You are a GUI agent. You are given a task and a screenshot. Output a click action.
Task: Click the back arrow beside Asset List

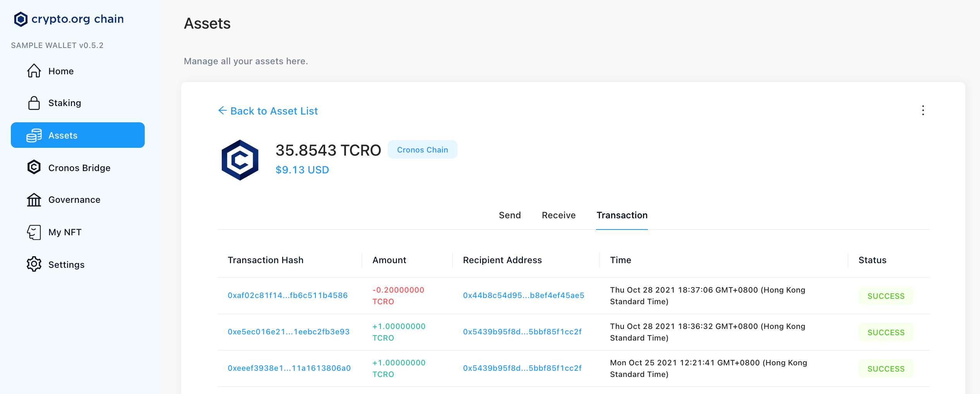[x=222, y=111]
